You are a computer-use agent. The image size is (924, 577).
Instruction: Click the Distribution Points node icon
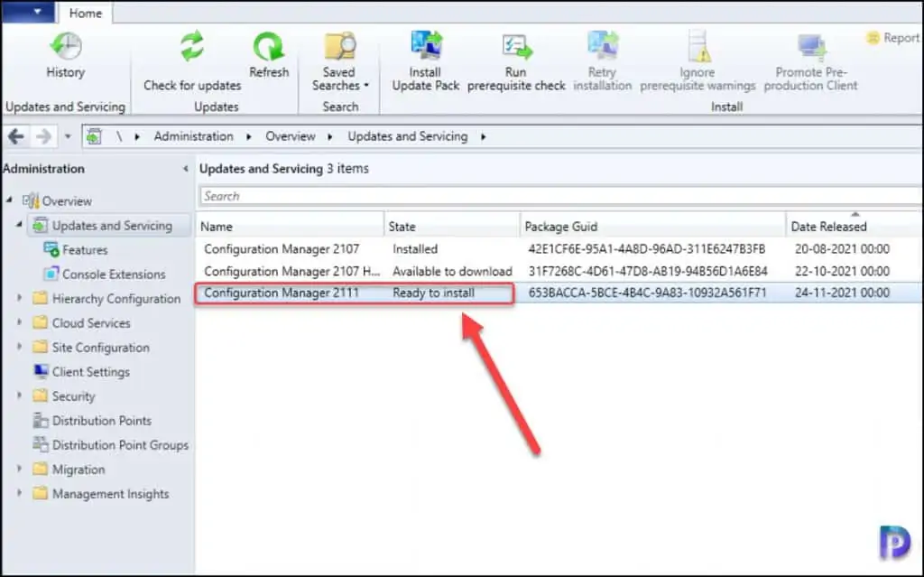[x=41, y=420]
